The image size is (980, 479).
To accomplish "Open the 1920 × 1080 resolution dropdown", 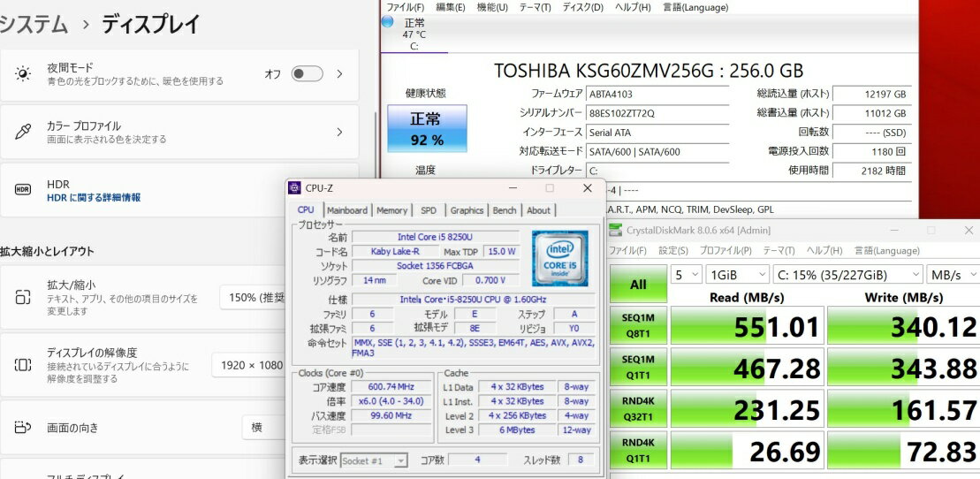I will click(247, 365).
